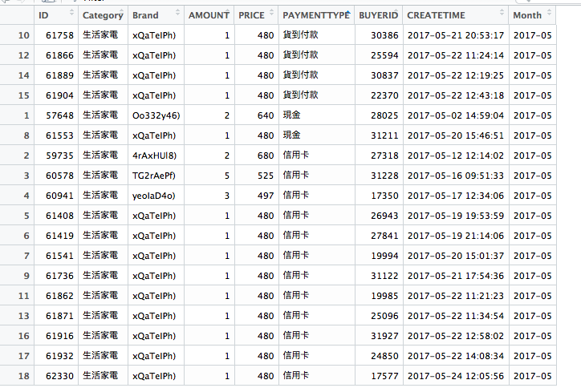Select row number 10
The width and height of the screenshot is (581, 392).
coord(24,35)
